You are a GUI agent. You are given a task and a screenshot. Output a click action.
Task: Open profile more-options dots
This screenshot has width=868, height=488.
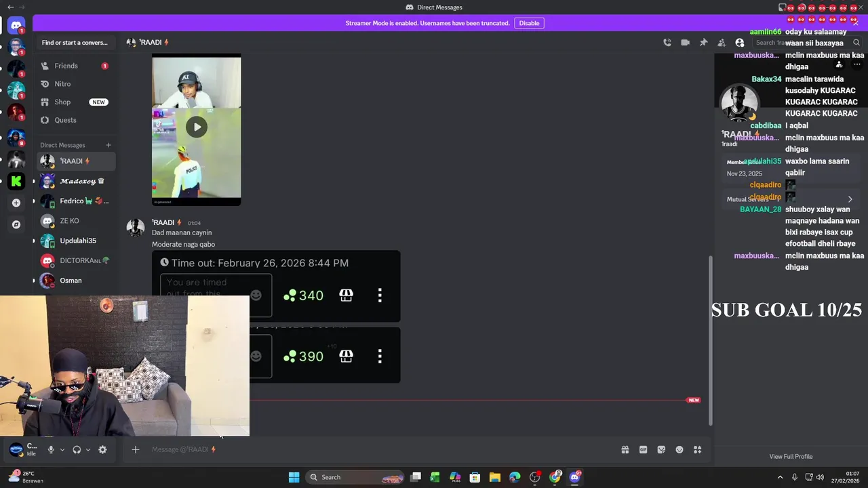(x=856, y=64)
